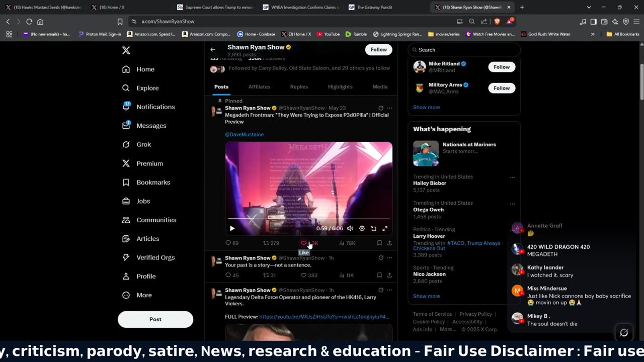This screenshot has width=644, height=362.
Task: Open Explore in the X sidebar
Action: point(140,88)
